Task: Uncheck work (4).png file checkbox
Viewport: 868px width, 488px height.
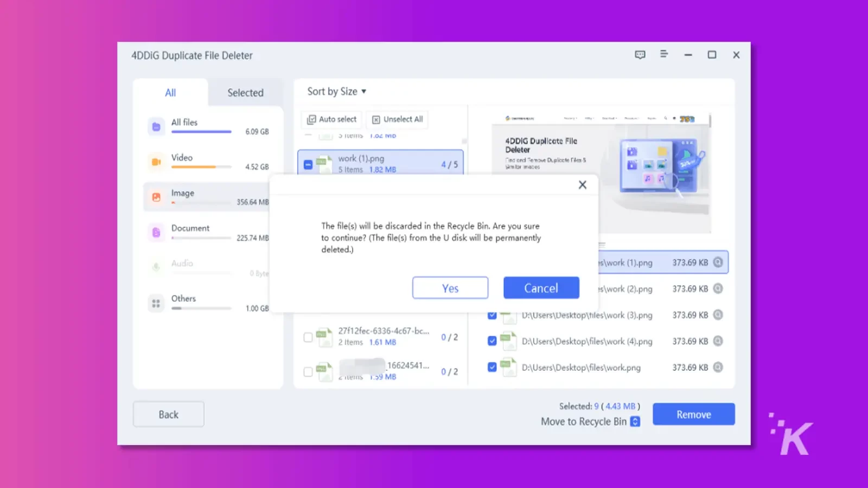Action: 492,341
